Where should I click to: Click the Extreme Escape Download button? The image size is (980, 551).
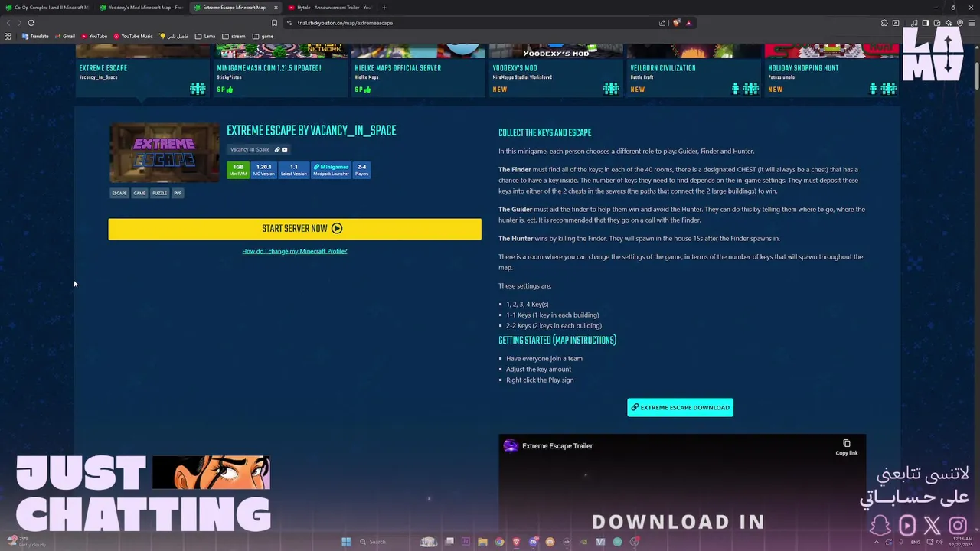680,407
